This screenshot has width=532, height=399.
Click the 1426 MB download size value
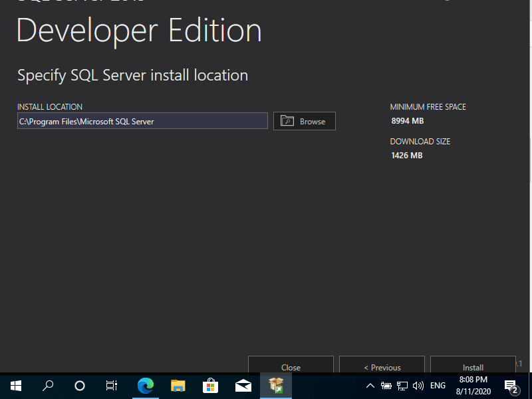[407, 156]
